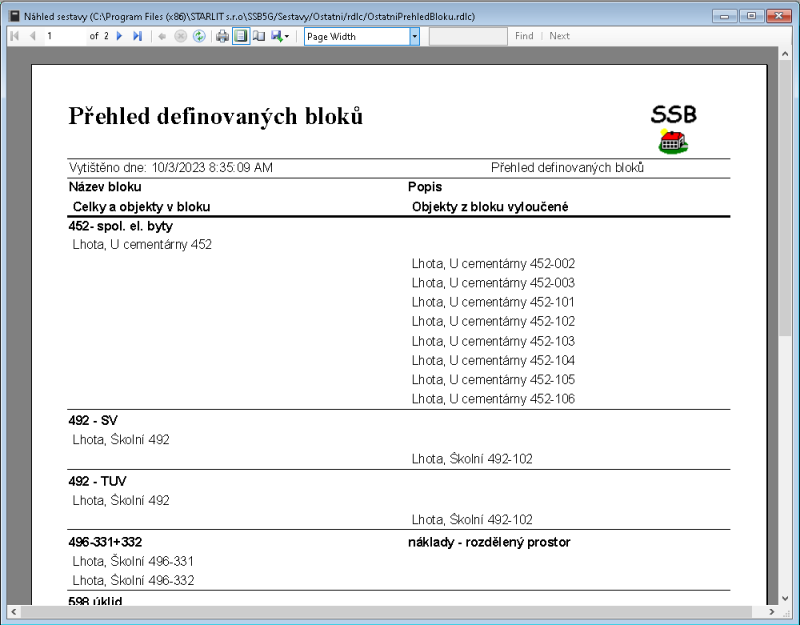The image size is (800, 625).
Task: Jump to the last page of the report
Action: tap(137, 36)
